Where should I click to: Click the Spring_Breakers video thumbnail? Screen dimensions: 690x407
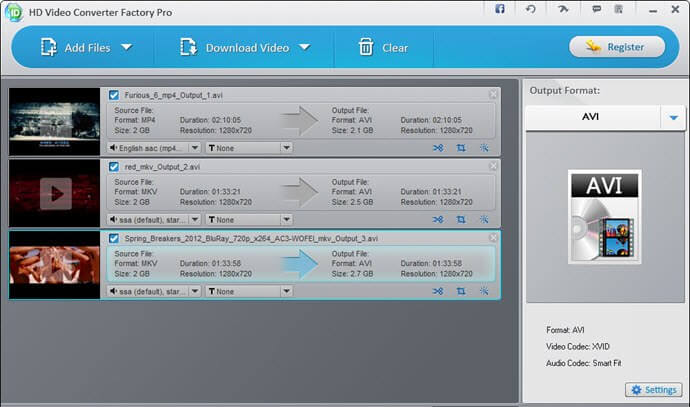[55, 265]
